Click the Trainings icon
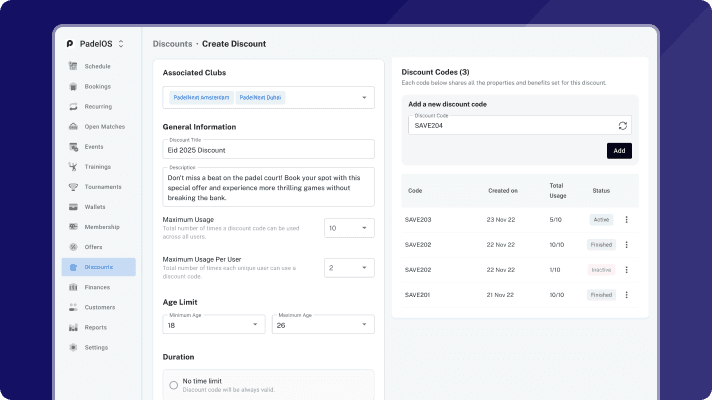This screenshot has width=712, height=400. pos(73,167)
